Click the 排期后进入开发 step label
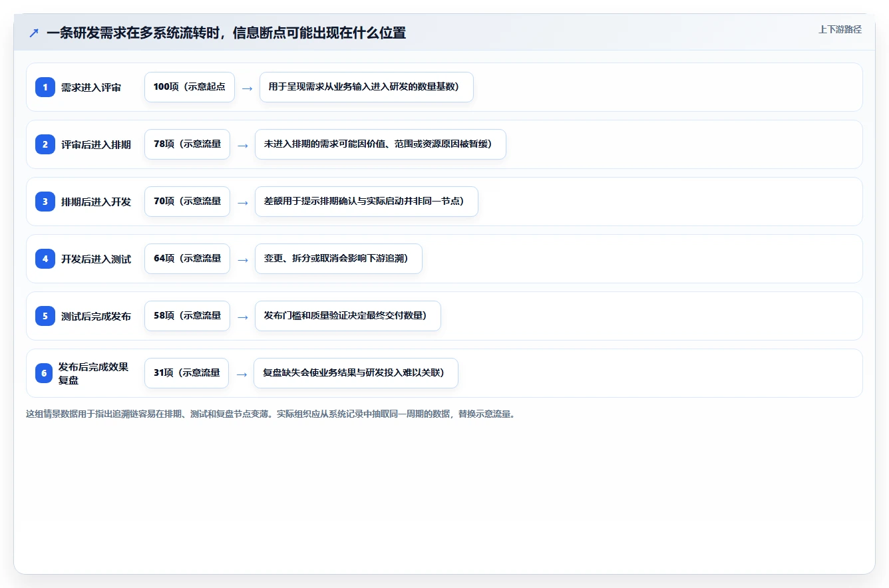889x588 pixels. coord(96,202)
